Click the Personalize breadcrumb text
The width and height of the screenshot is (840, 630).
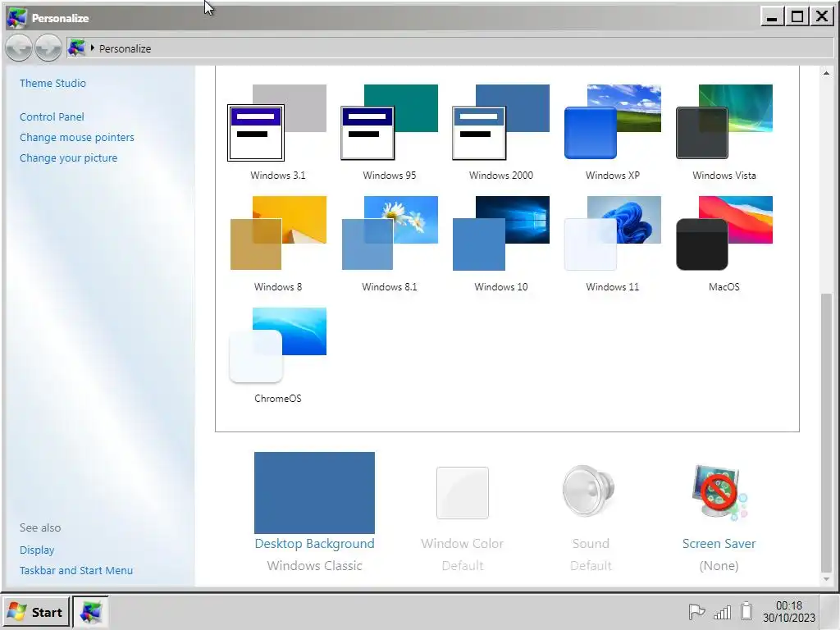pos(125,48)
